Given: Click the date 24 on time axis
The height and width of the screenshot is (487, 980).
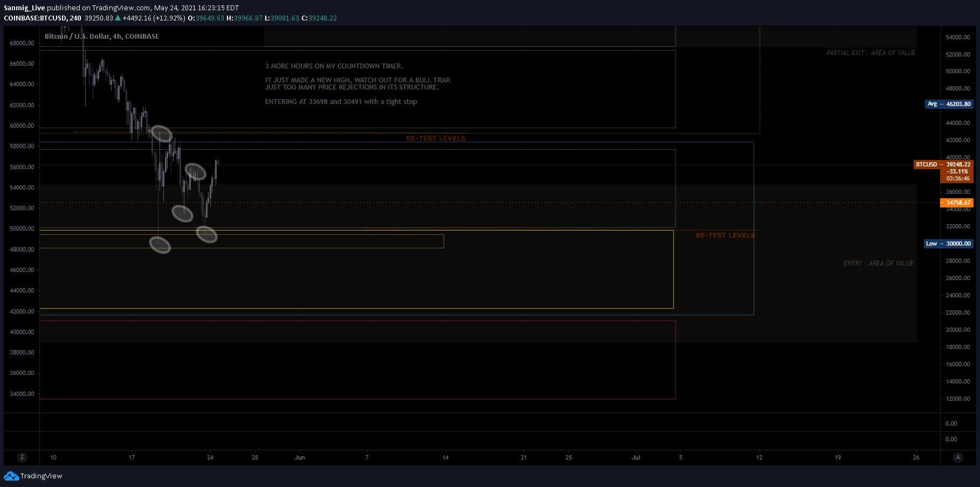Looking at the screenshot, I should pos(210,457).
